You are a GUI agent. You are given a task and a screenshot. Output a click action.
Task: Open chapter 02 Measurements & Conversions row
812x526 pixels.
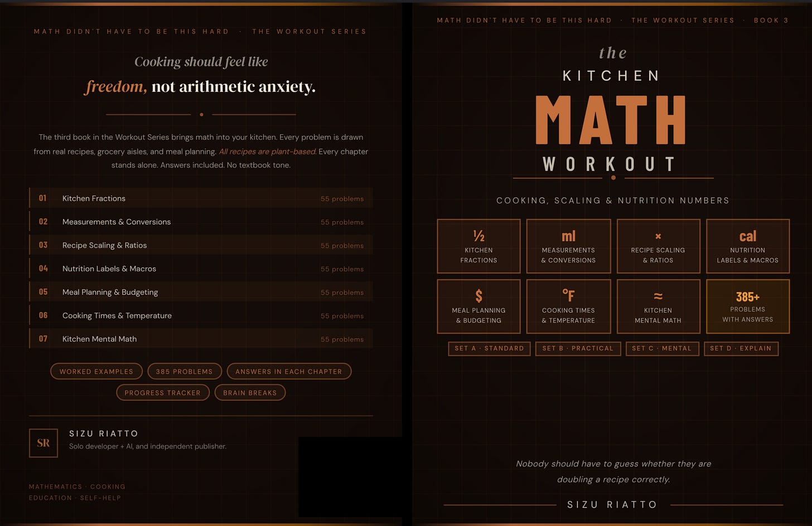point(201,222)
